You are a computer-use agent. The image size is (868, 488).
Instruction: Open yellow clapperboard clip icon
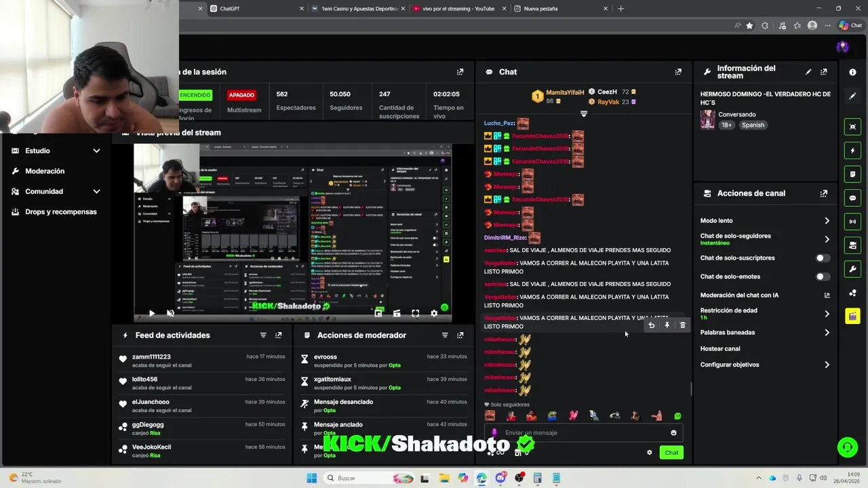click(852, 317)
